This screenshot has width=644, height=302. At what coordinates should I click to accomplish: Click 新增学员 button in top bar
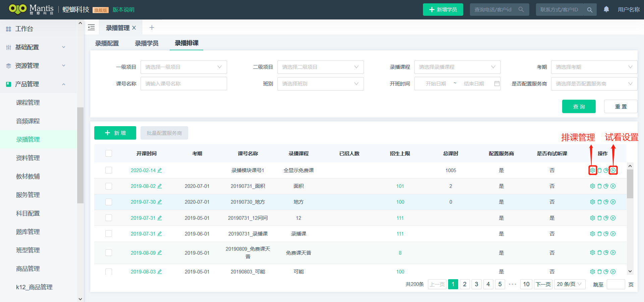click(x=443, y=9)
